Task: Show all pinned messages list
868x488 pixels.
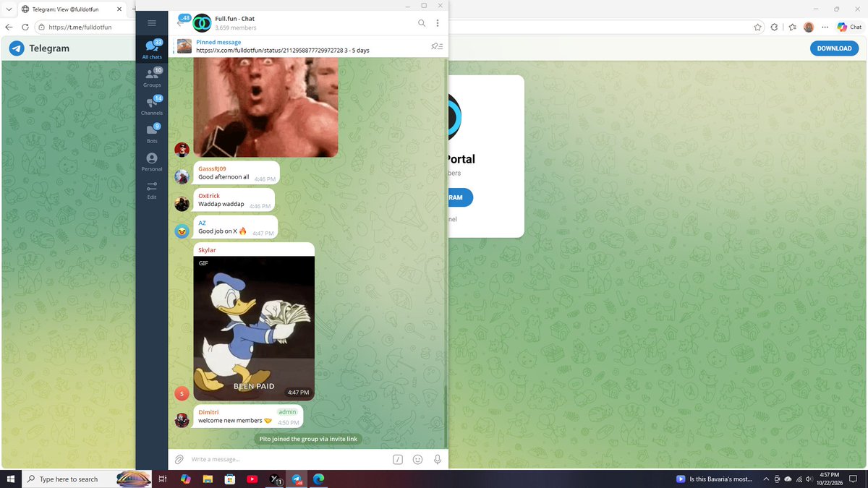Action: pyautogui.click(x=437, y=46)
